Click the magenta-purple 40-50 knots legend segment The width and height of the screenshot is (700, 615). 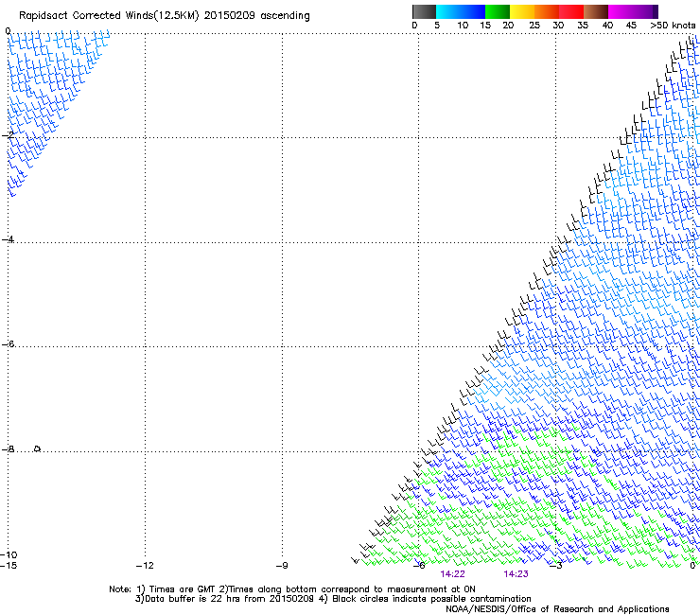click(x=633, y=11)
